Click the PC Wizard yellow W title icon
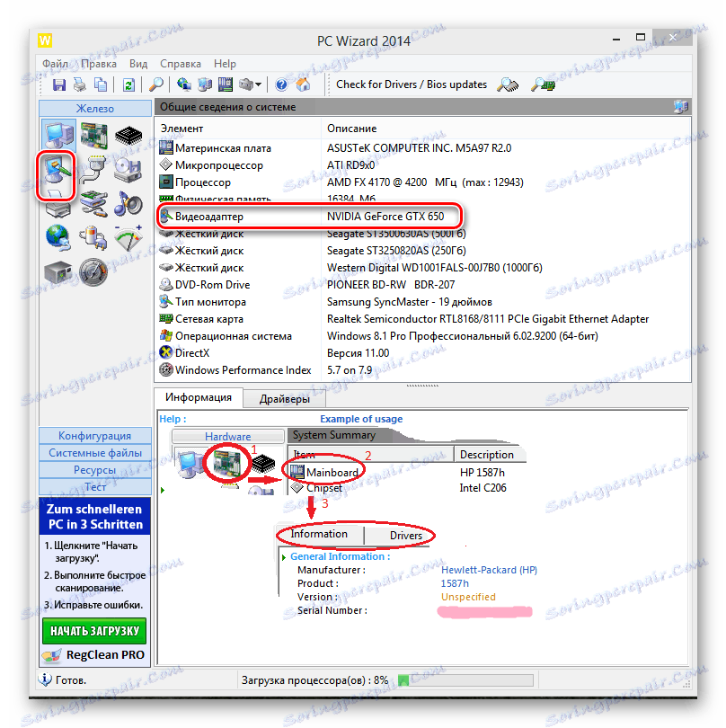Viewport: 726px width, 728px height. 45,40
